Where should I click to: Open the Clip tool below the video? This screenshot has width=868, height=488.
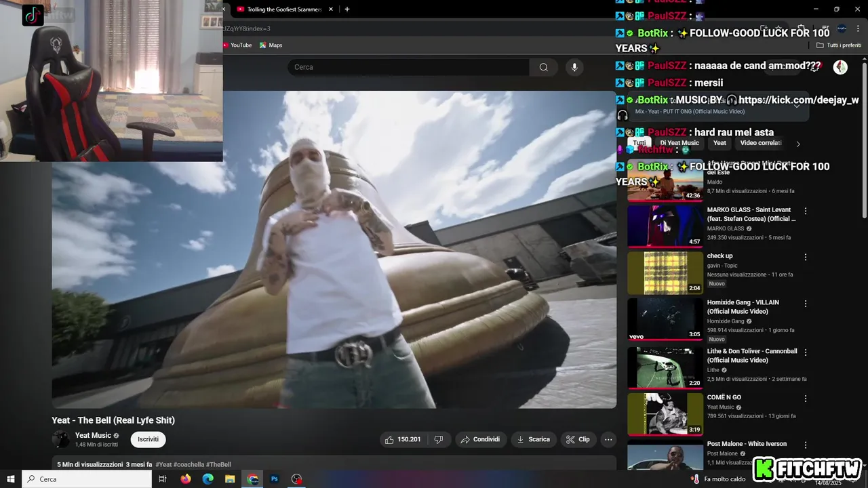tap(578, 439)
